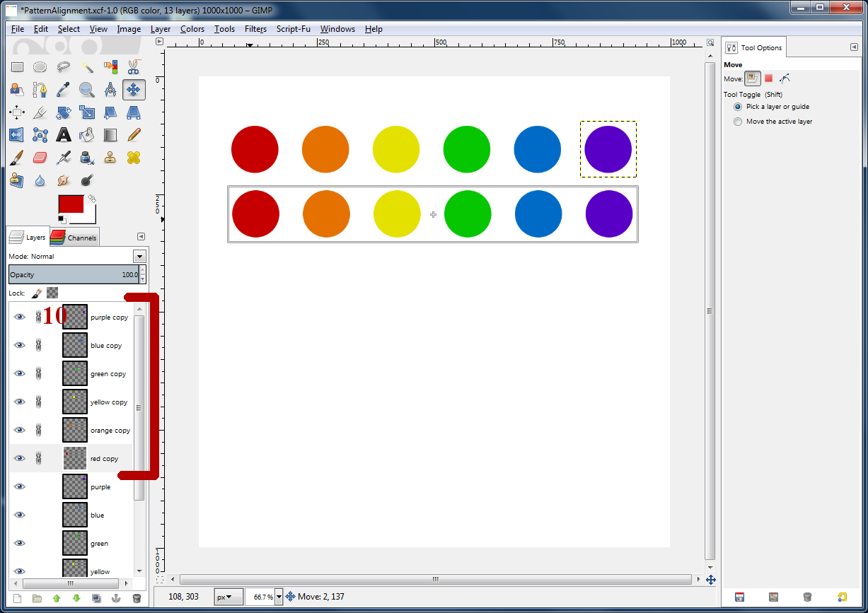
Task: Select the Smudge tool
Action: [x=64, y=180]
